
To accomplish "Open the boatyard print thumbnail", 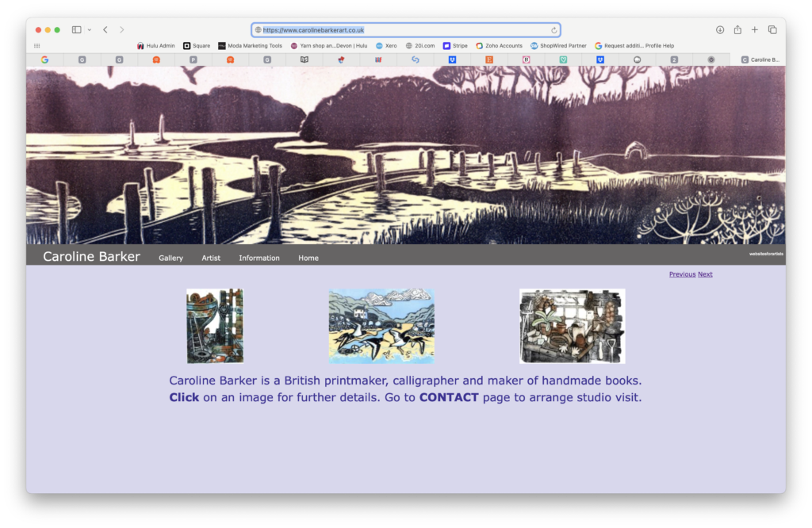I will [x=215, y=326].
